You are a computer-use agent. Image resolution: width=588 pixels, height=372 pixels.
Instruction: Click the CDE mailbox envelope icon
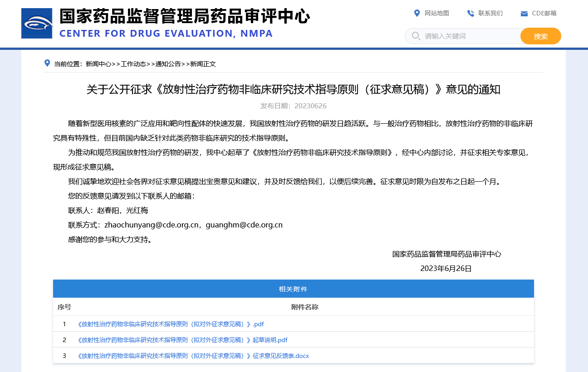pos(524,14)
